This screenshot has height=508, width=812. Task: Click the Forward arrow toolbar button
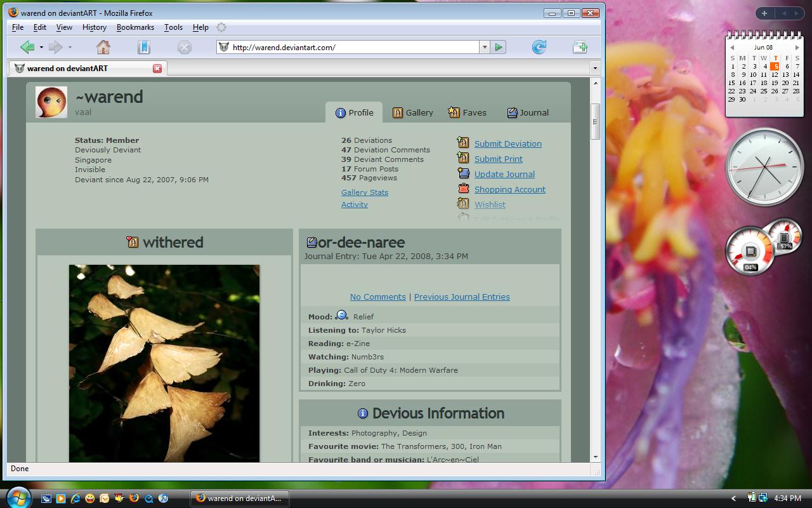[x=56, y=47]
